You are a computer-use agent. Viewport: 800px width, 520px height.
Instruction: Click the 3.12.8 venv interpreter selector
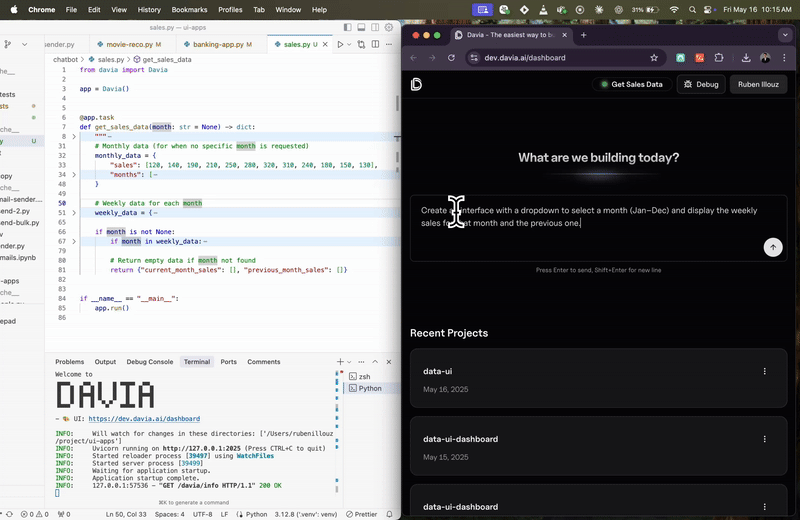tap(306, 514)
